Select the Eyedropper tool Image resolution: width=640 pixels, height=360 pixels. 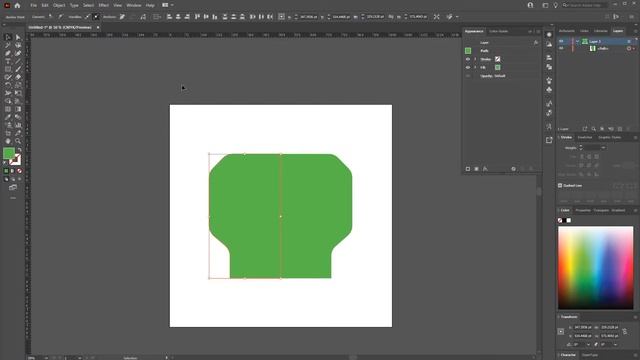click(x=8, y=117)
